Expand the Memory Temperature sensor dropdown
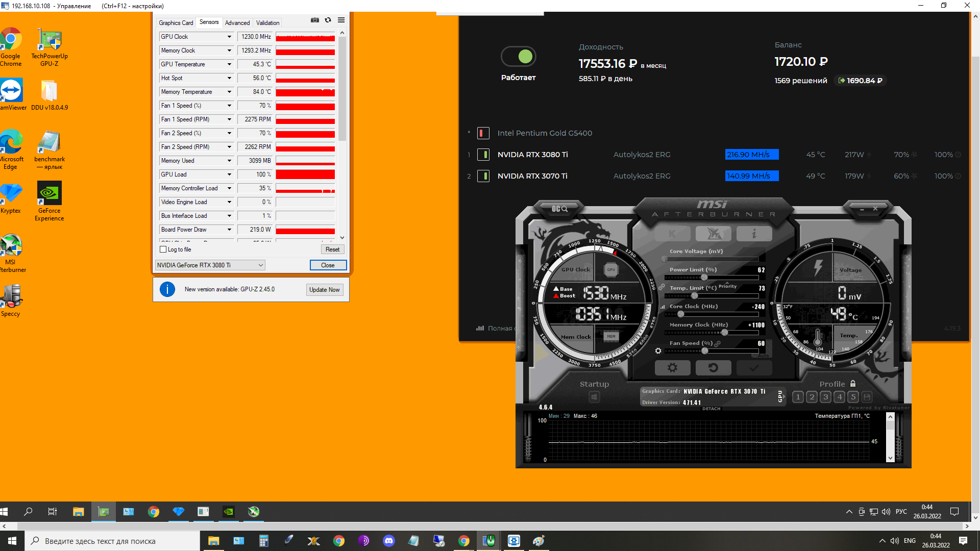 229,92
